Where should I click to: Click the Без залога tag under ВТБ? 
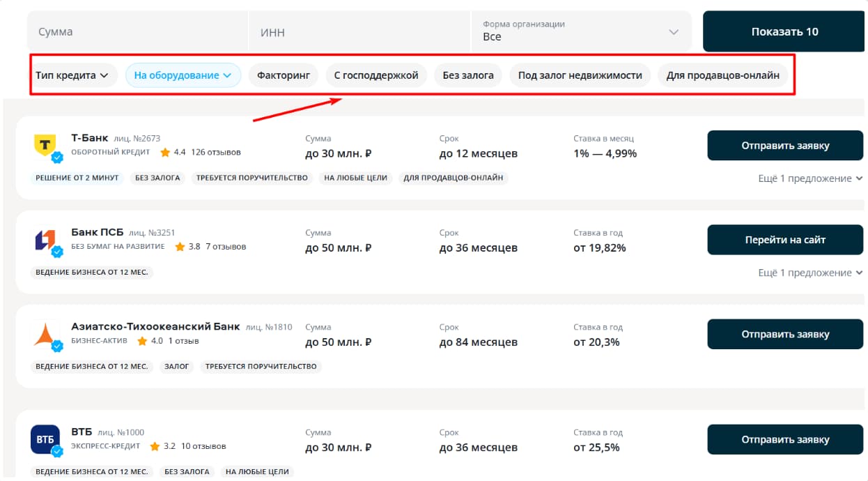(187, 472)
